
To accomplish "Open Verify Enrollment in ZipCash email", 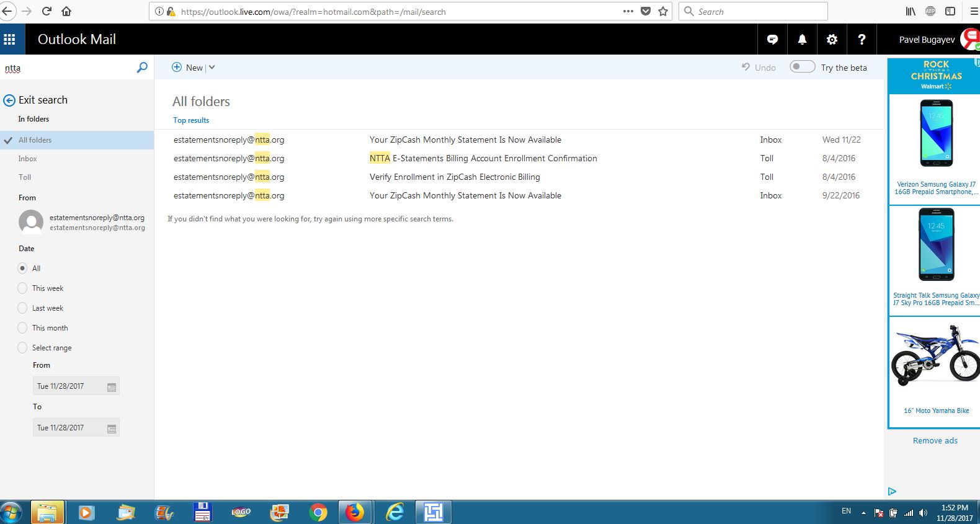I will [x=519, y=177].
